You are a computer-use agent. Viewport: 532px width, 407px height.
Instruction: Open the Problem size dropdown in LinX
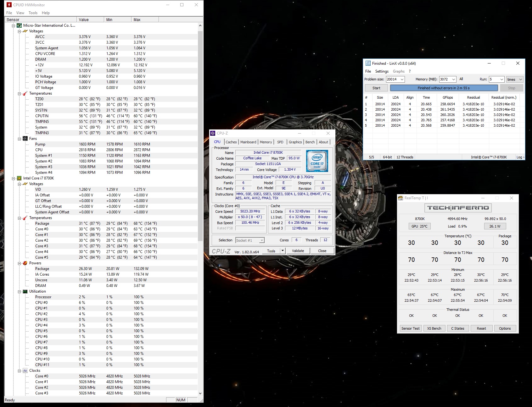[x=402, y=80]
